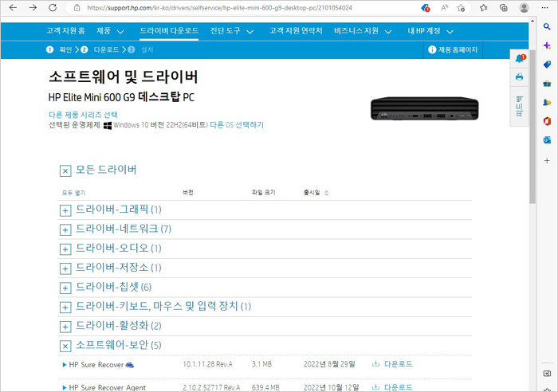Expand HP Sure Recover Agent row triangle

(65, 387)
